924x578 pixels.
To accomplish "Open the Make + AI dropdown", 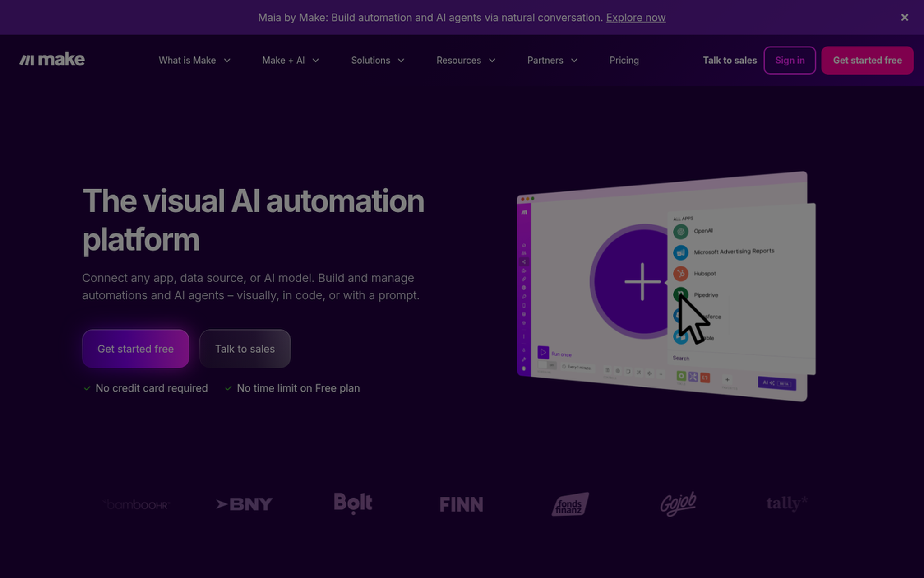I will click(x=291, y=60).
